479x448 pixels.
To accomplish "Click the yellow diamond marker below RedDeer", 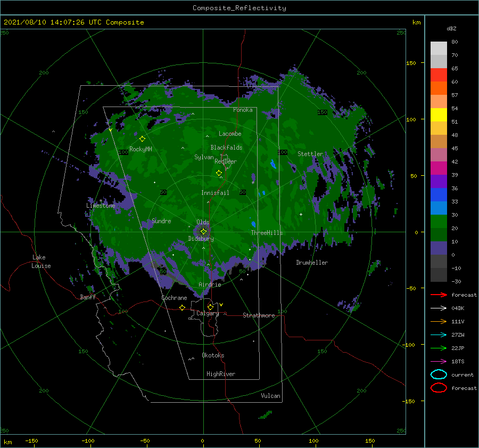I will click(219, 173).
